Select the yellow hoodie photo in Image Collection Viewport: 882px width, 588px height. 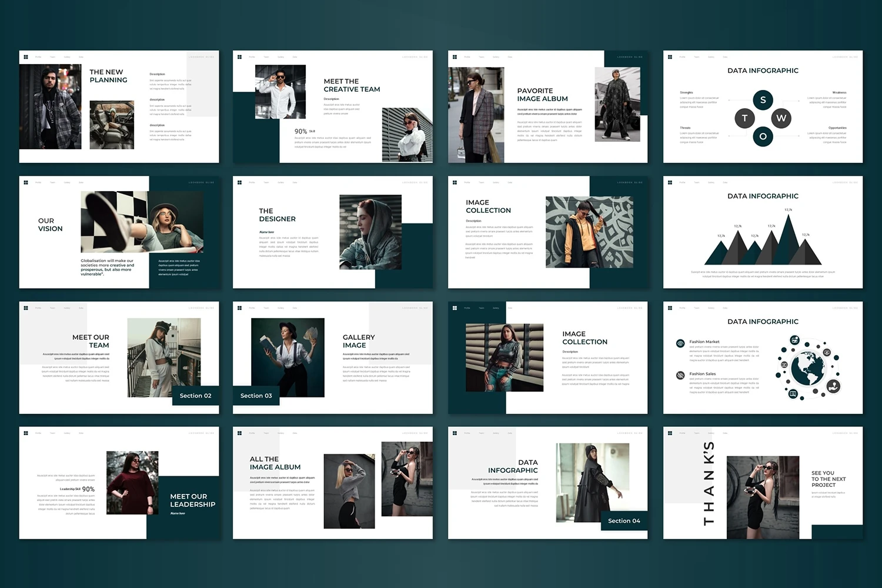click(589, 232)
